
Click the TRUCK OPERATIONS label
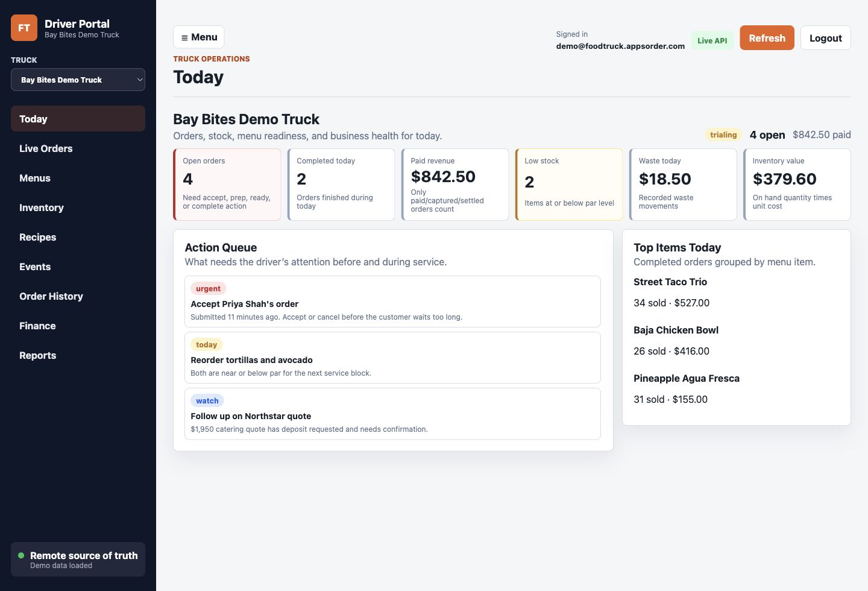pos(211,58)
